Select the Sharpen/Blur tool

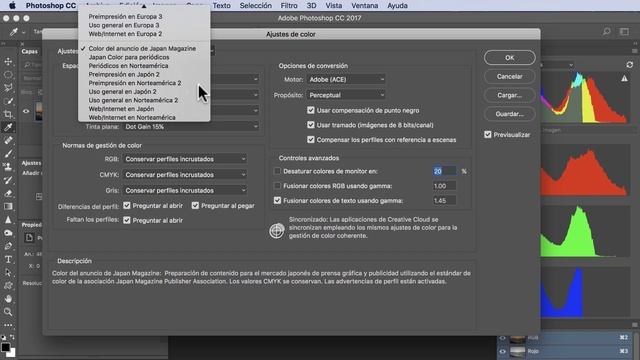tap(8, 220)
